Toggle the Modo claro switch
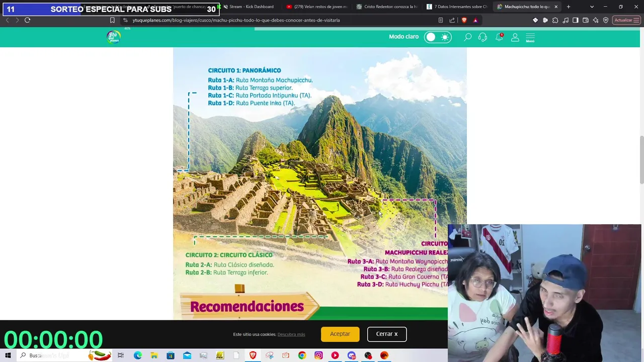644x362 pixels. pyautogui.click(x=438, y=37)
